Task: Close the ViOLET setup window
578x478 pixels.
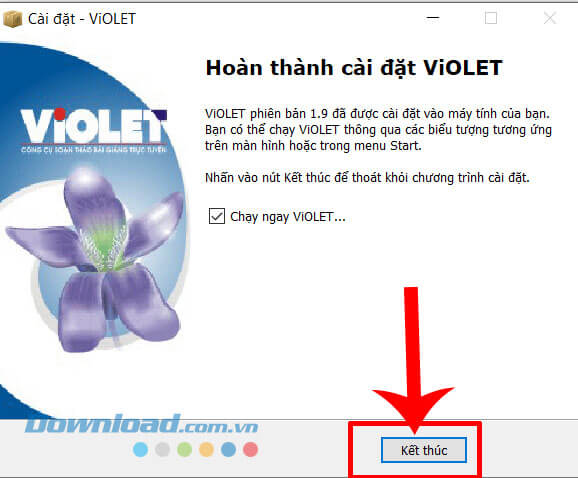Action: tap(550, 18)
